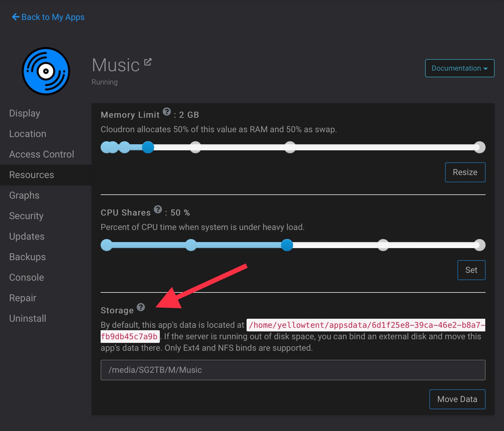The image size is (504, 431).
Task: Open the Graphs section
Action: click(x=24, y=195)
